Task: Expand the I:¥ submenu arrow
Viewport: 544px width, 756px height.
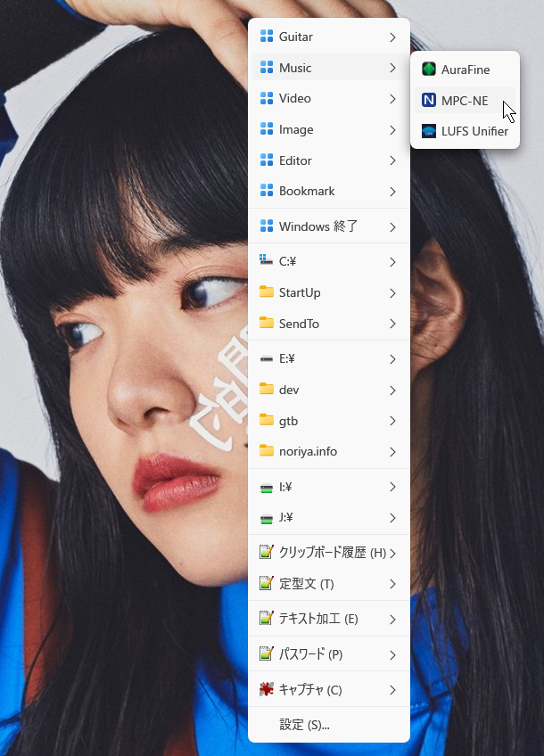Action: 392,487
